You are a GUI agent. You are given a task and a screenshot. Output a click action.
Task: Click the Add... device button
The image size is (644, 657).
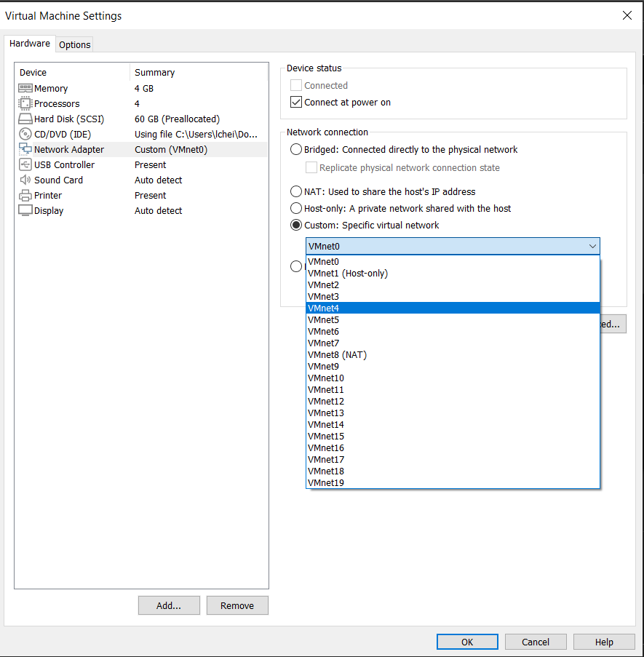[x=169, y=605]
